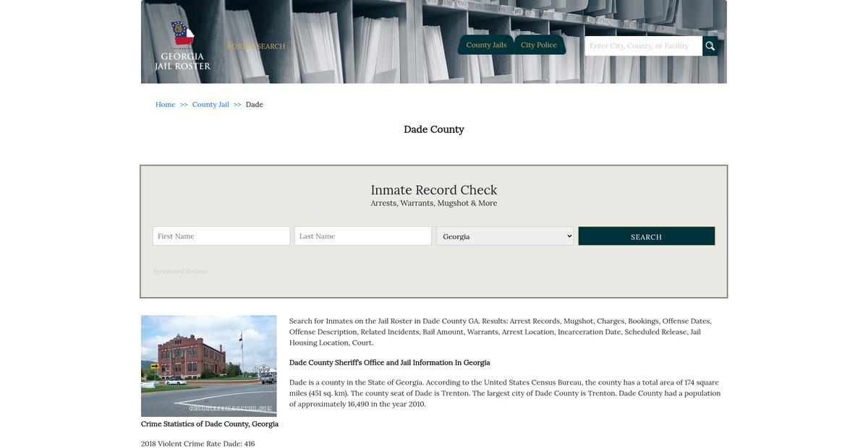
Task: Click the Crime Statistics of Dade County caption
Action: [210, 424]
